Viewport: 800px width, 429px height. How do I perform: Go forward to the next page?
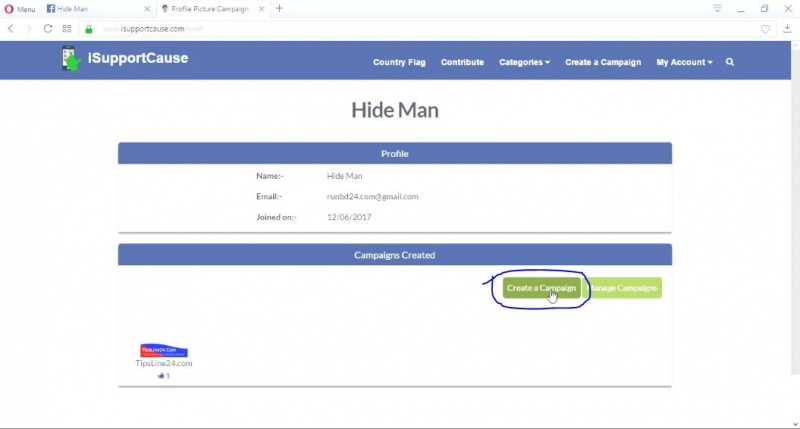(x=29, y=29)
